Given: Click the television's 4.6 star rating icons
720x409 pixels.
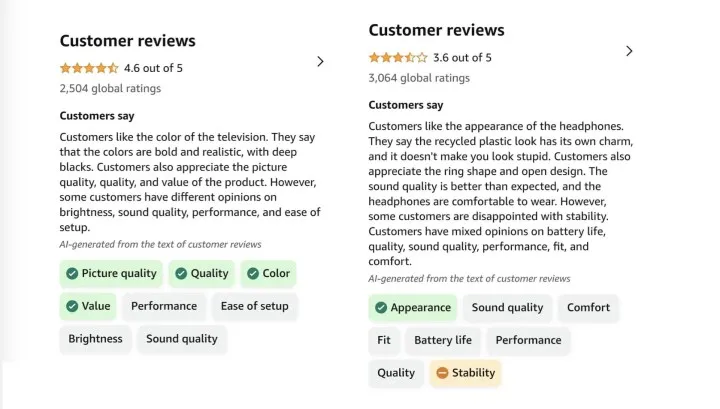Looking at the screenshot, I should tap(89, 68).
